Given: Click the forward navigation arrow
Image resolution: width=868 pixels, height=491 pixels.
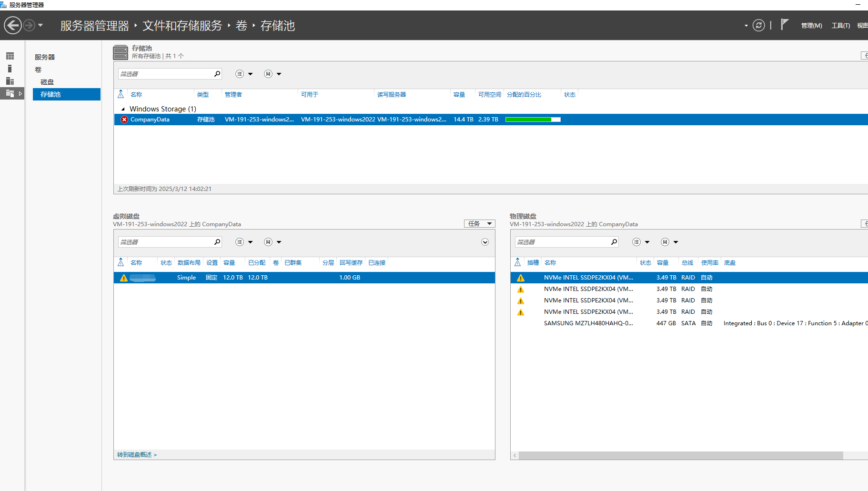Looking at the screenshot, I should (x=29, y=25).
